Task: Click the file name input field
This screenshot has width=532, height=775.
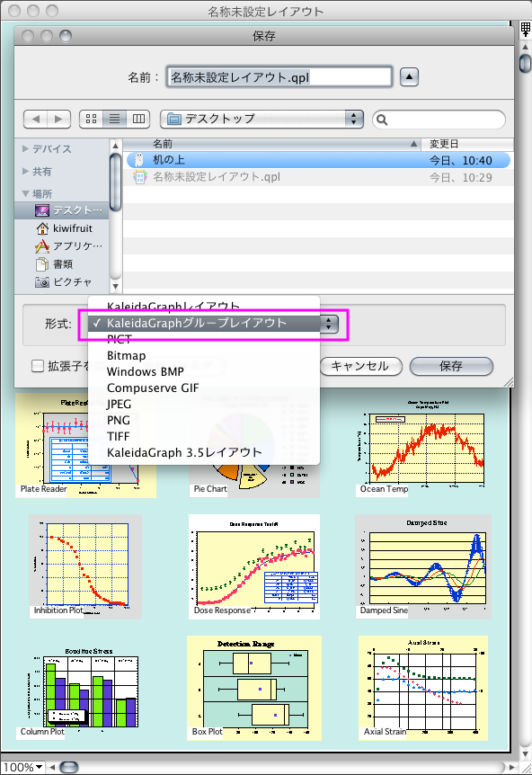Action: tap(279, 77)
